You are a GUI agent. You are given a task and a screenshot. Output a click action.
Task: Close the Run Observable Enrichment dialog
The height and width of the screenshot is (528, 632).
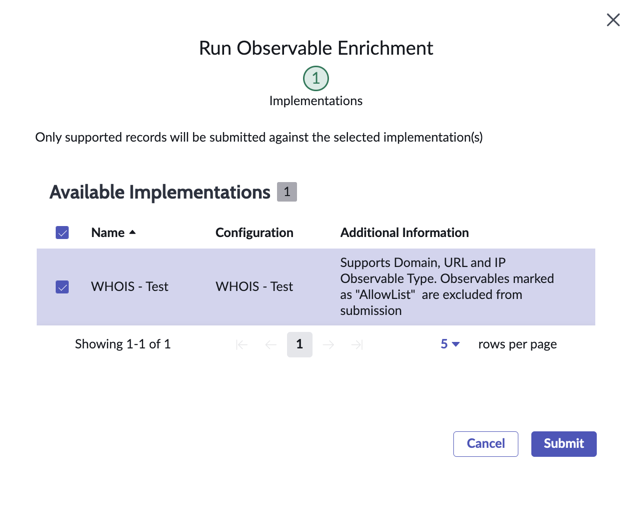coord(613,19)
